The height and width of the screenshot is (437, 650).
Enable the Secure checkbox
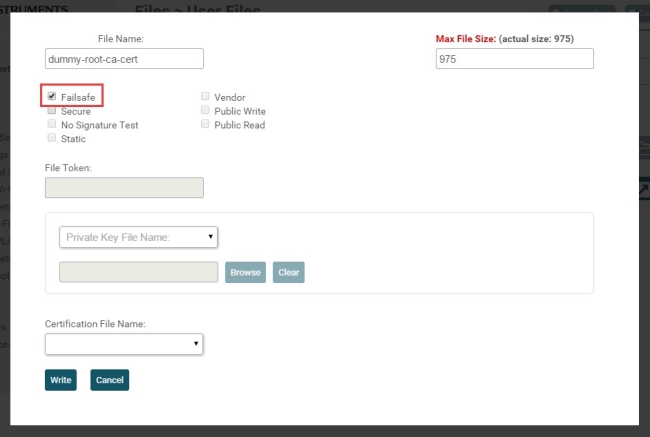click(x=52, y=111)
